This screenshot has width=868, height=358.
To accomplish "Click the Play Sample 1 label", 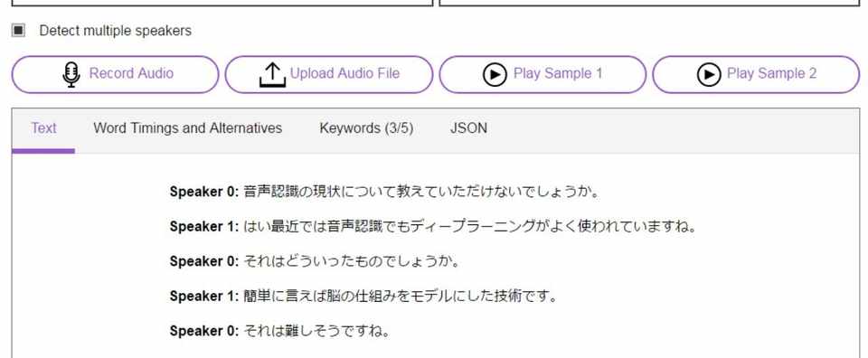I will coord(558,73).
